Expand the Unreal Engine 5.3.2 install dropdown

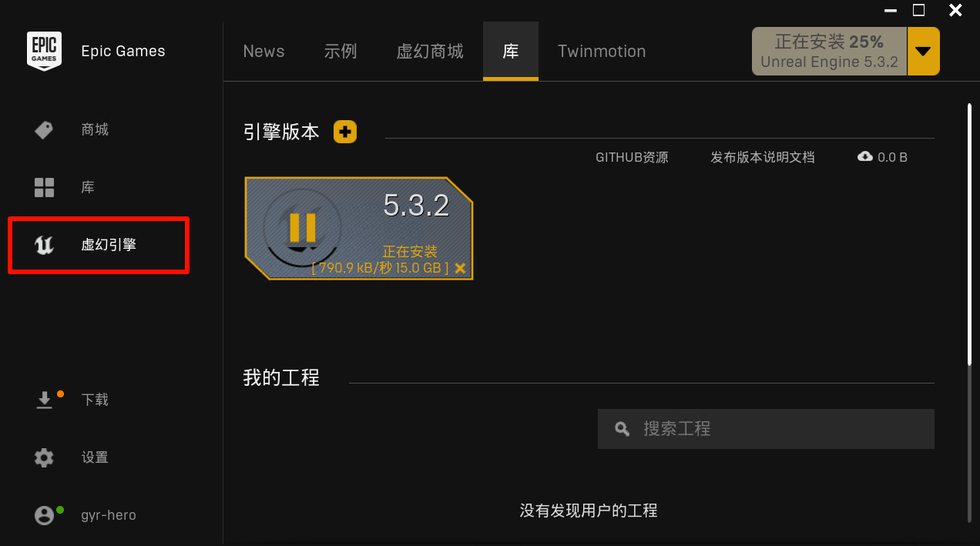coord(923,51)
